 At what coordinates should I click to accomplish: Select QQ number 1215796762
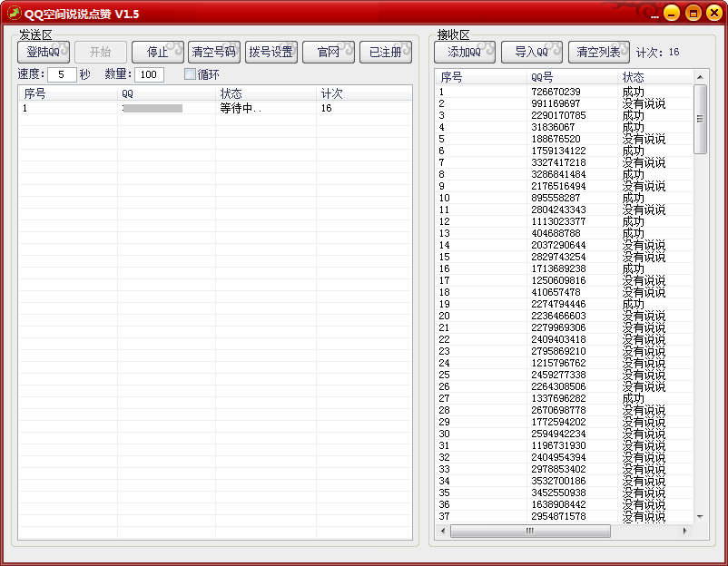558,363
